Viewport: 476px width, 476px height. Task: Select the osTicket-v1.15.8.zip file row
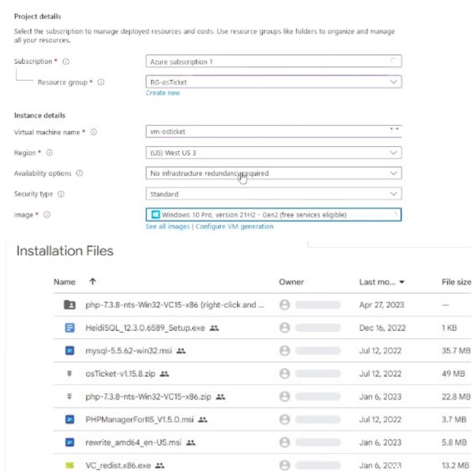coord(121,374)
